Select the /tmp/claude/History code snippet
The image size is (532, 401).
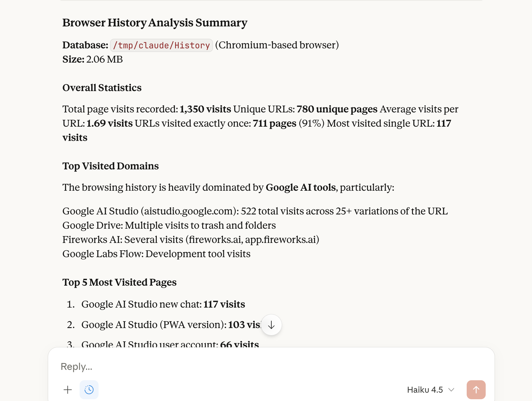point(161,45)
